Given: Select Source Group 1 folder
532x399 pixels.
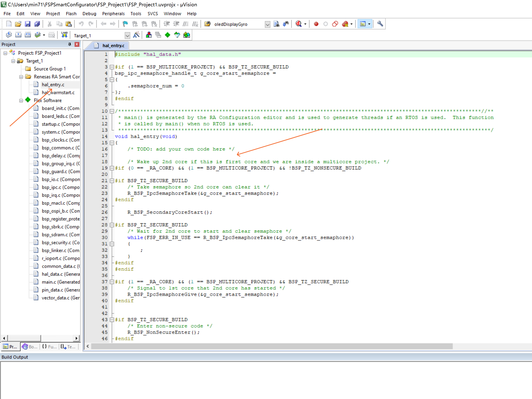Looking at the screenshot, I should coord(50,69).
